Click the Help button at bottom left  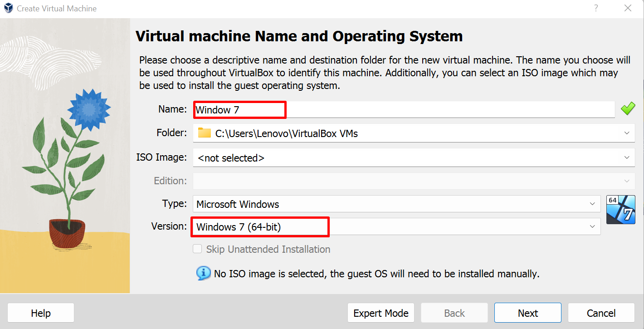pos(41,313)
